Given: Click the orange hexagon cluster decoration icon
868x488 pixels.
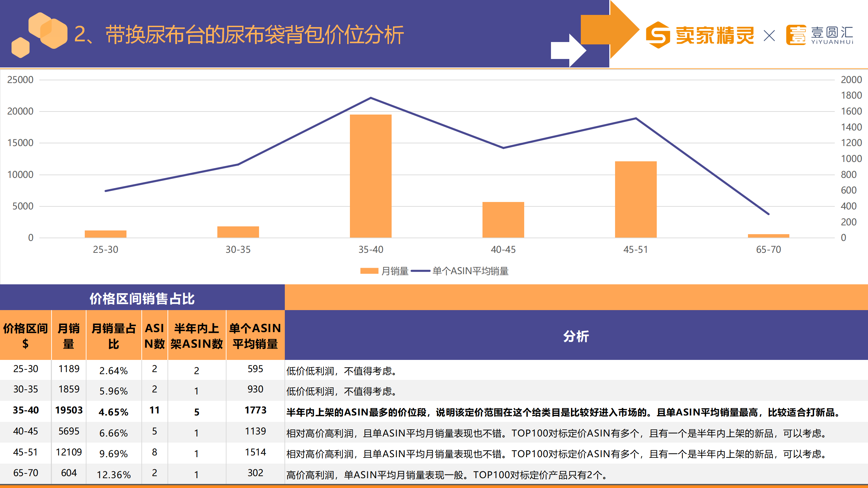Looking at the screenshot, I should pos(39,35).
